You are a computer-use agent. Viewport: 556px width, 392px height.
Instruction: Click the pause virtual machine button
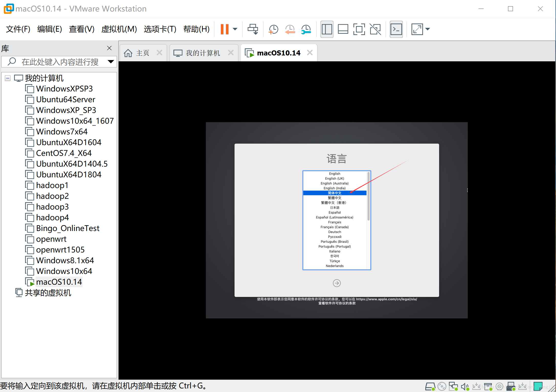224,29
